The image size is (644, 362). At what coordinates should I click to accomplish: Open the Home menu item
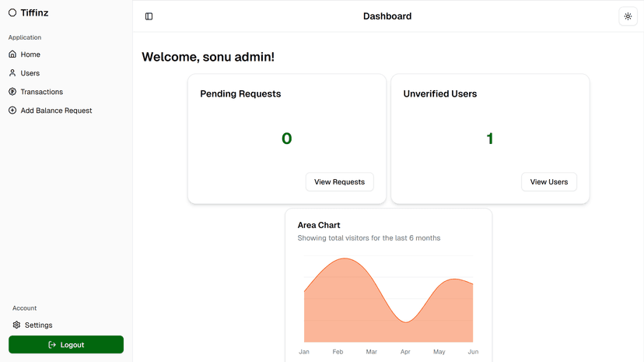point(30,54)
